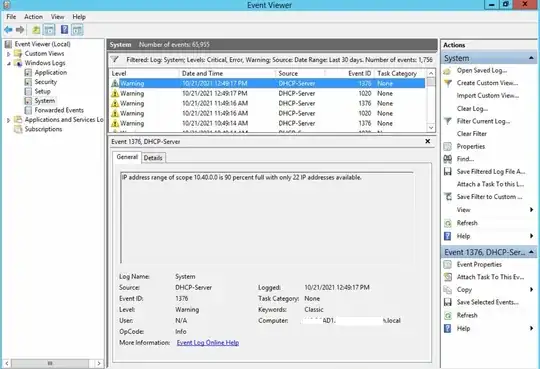
Task: Select event 1020 logged 10/21/2021 12:49:17 PM
Action: (x=268, y=93)
